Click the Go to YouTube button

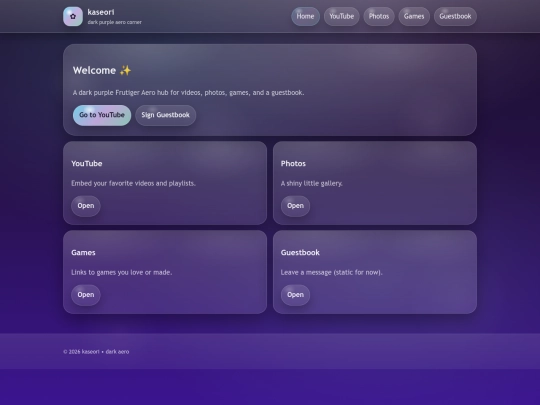tap(102, 115)
